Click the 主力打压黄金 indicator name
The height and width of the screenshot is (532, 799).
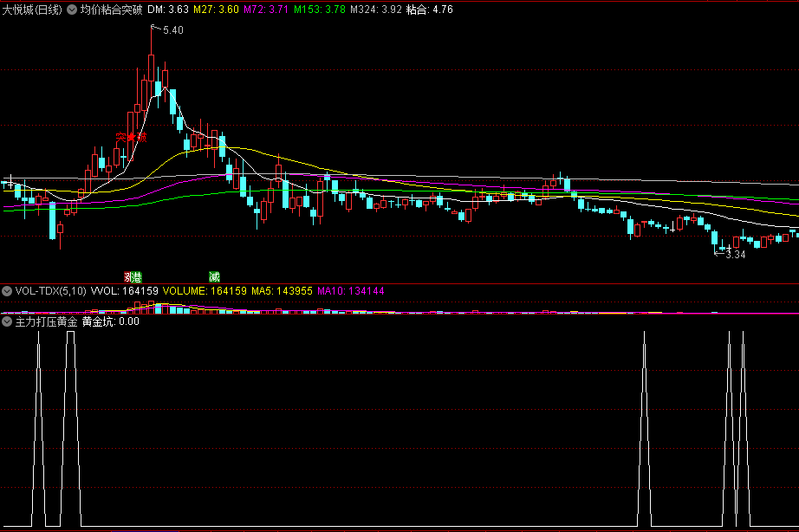pyautogui.click(x=47, y=321)
